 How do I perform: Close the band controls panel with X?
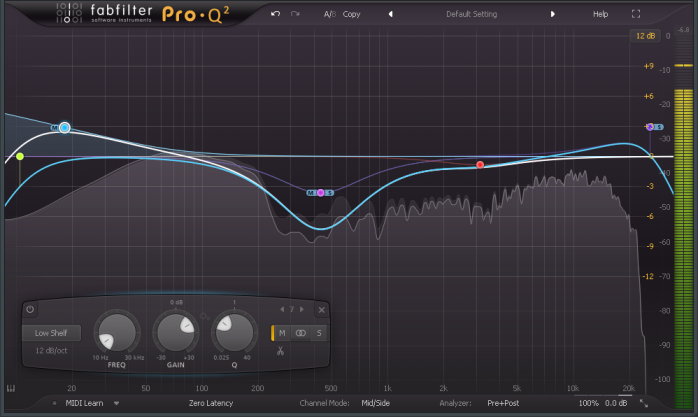[321, 309]
